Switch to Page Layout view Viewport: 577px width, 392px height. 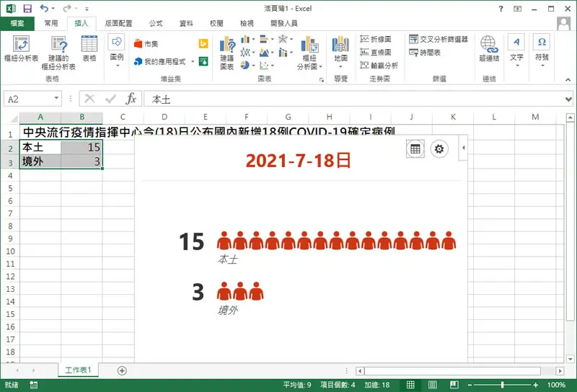click(x=432, y=385)
